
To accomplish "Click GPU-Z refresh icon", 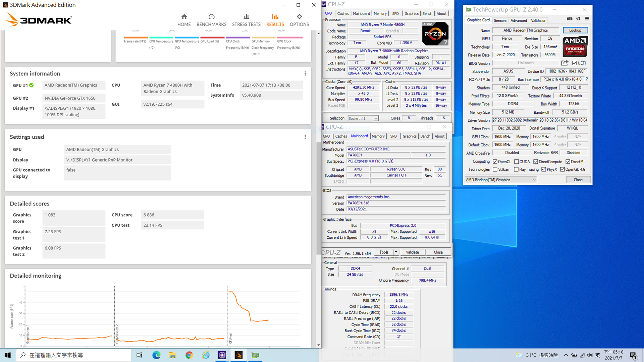I will (x=578, y=19).
